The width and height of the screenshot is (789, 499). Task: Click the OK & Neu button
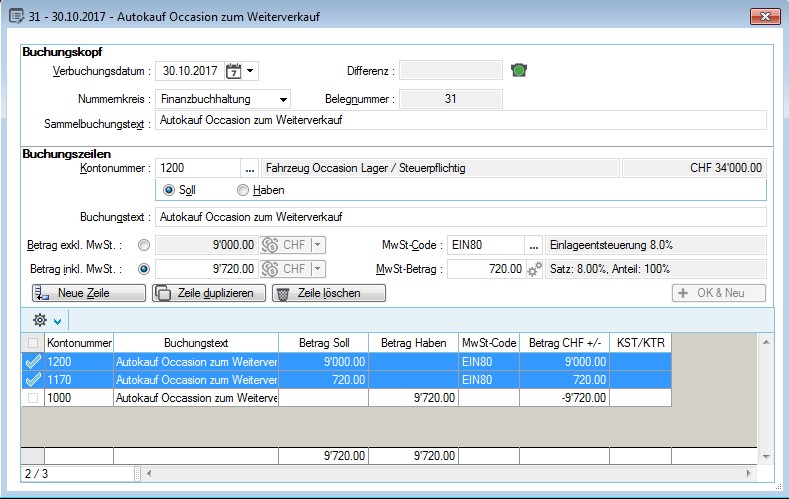click(719, 293)
